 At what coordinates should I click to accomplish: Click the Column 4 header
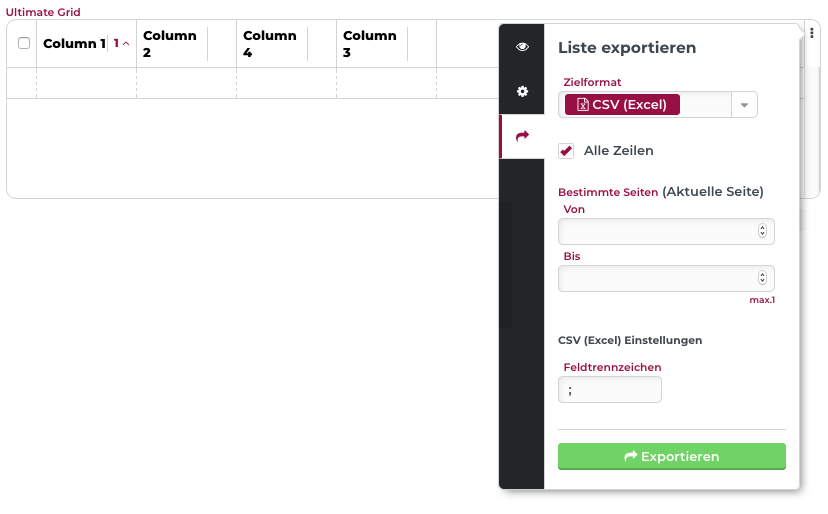point(270,44)
